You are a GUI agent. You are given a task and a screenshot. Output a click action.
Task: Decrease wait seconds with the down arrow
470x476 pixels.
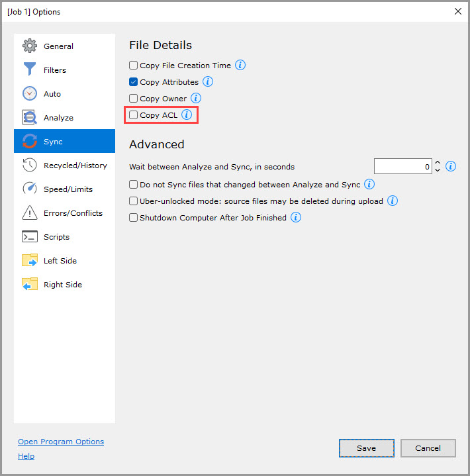coord(438,171)
